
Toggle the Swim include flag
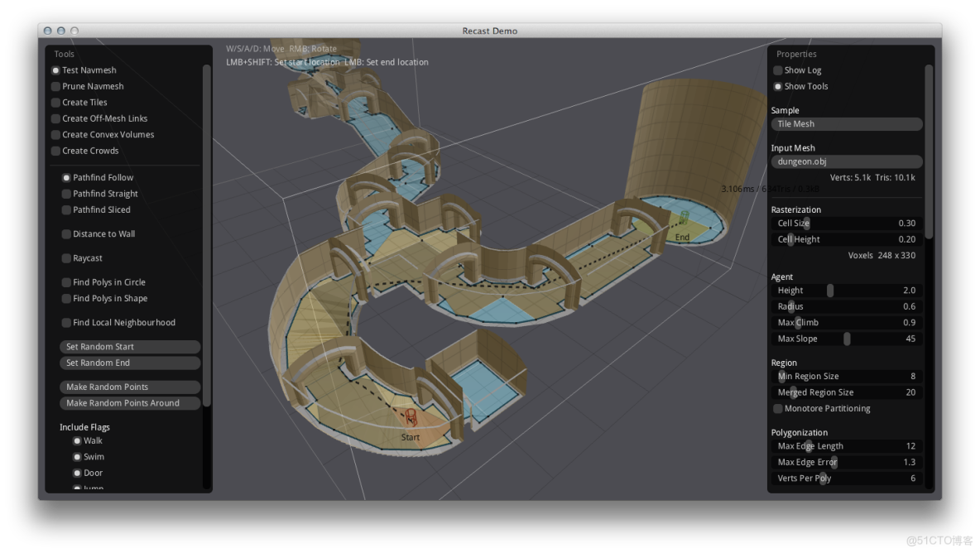[x=78, y=457]
